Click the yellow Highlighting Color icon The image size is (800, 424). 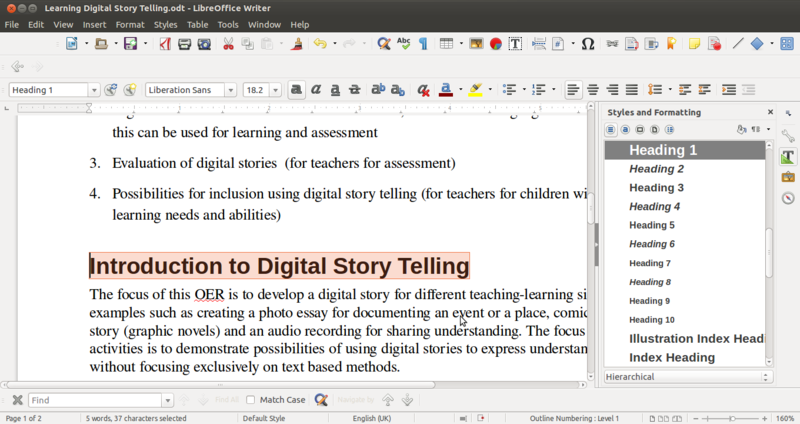[476, 90]
